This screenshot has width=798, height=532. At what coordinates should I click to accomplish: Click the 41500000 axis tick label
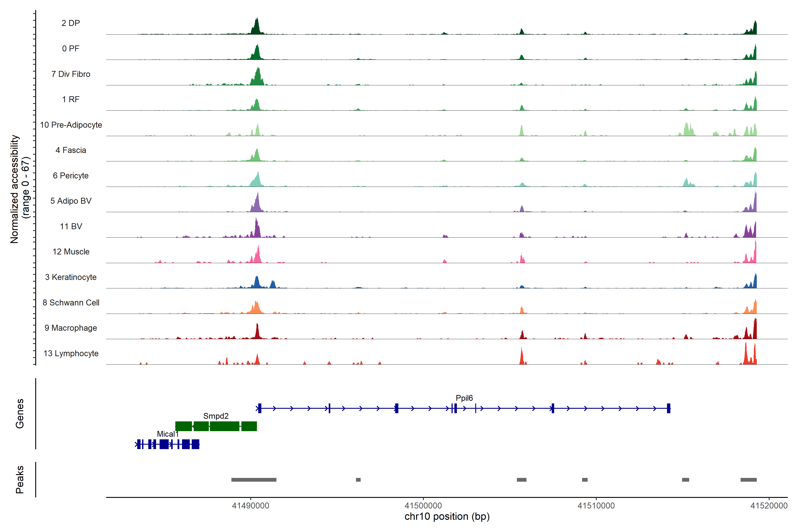[423, 506]
